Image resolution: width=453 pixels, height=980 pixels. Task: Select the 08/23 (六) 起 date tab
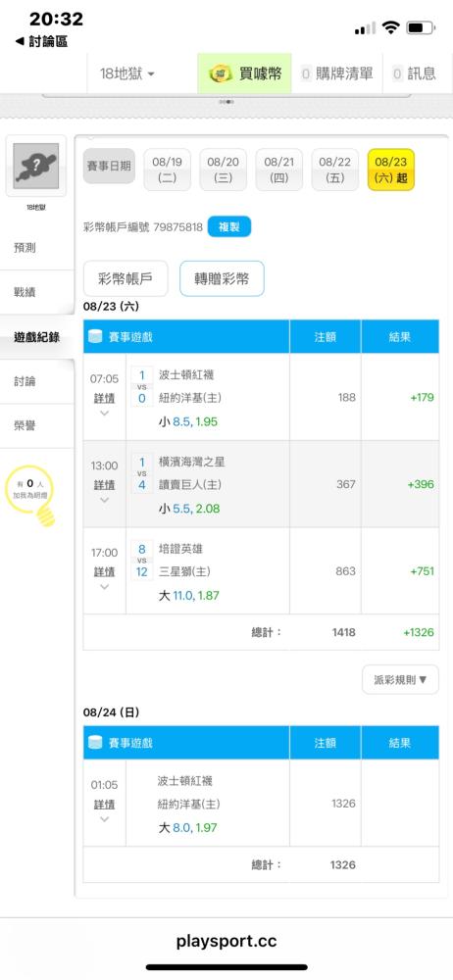coord(390,170)
